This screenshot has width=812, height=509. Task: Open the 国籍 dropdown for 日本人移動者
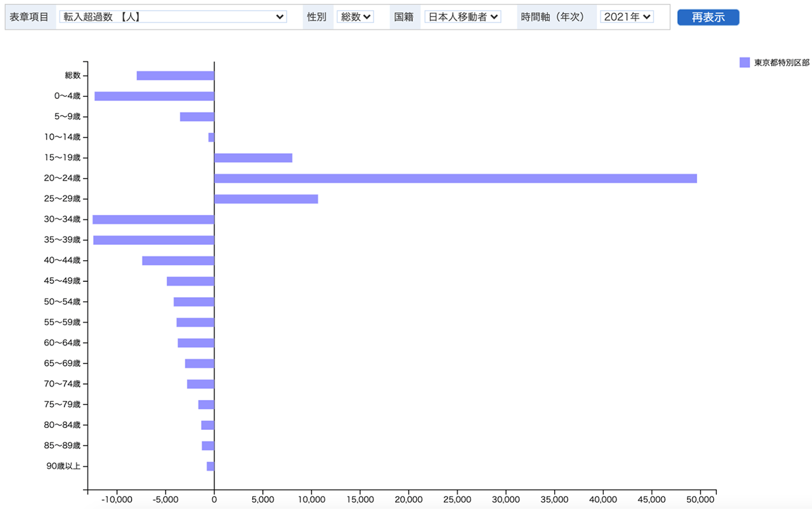point(462,17)
